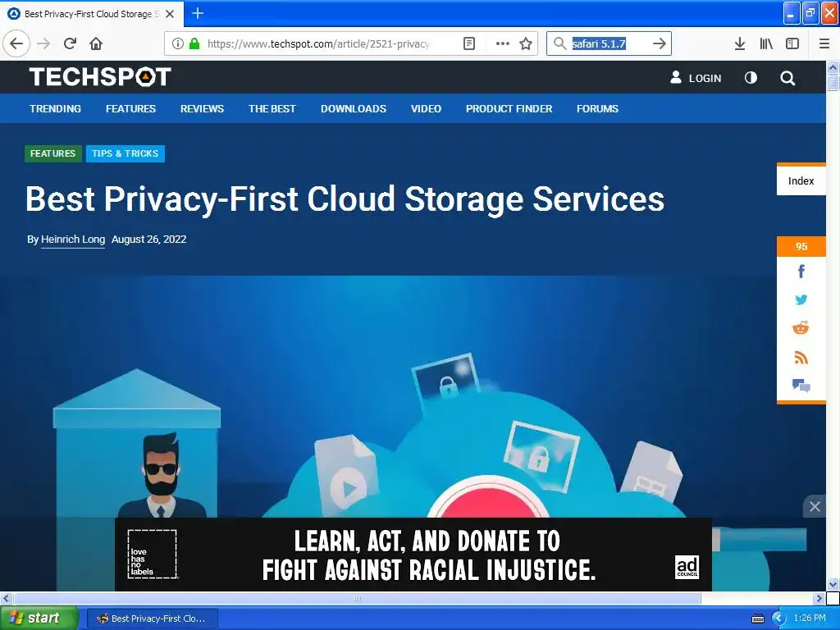Viewport: 840px width, 630px height.
Task: Open the VIDEO nav item
Action: coord(426,109)
